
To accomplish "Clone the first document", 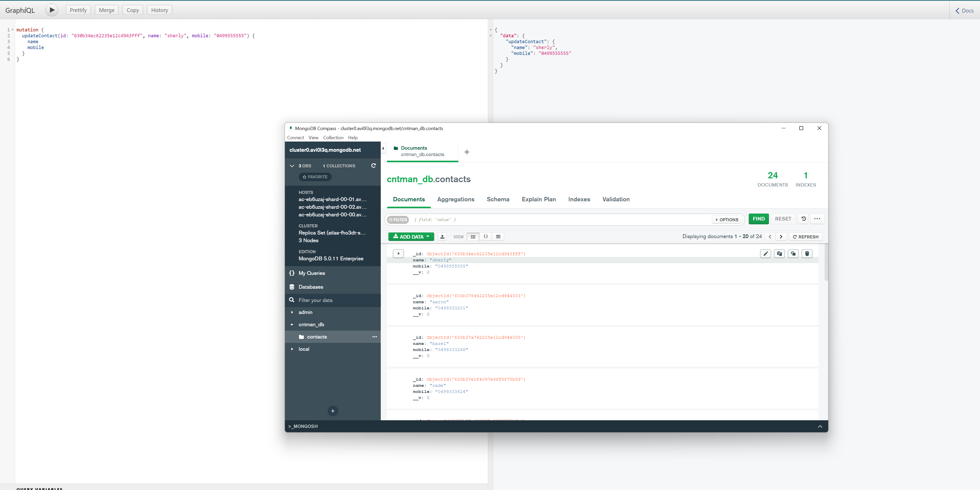I will coord(793,253).
